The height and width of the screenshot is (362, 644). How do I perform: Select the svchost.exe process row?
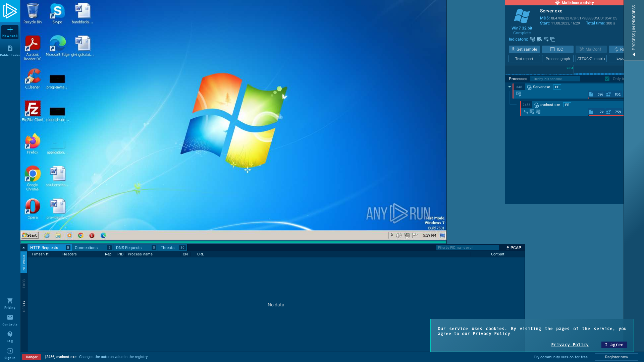(572, 109)
